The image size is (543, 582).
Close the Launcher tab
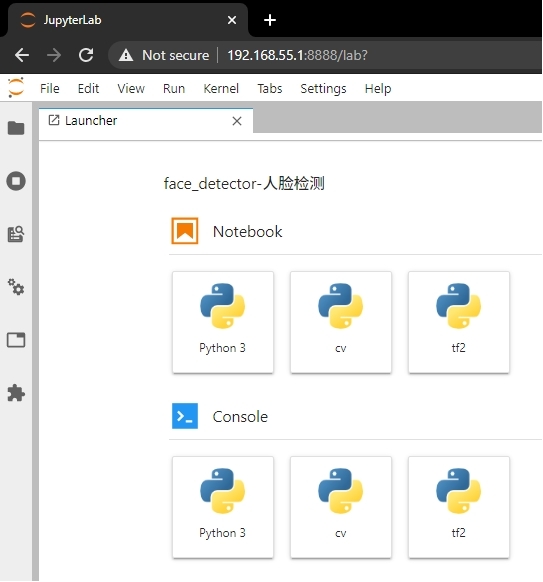[x=237, y=121]
